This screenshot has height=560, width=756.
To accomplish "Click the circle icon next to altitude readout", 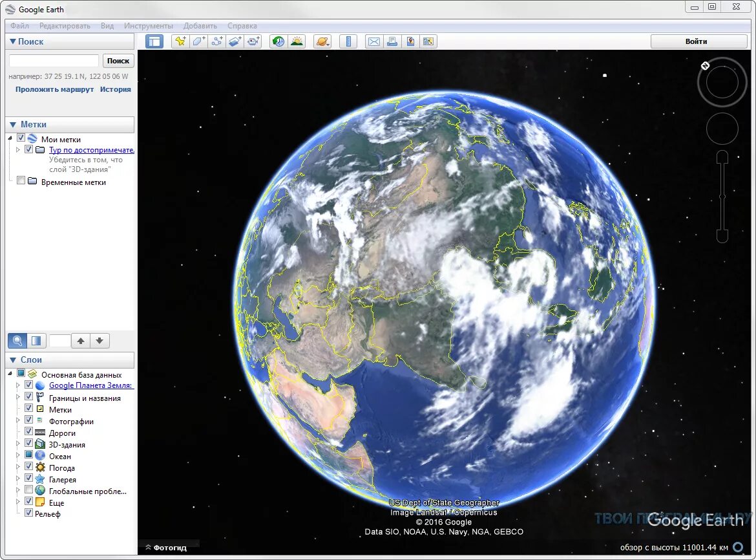I will [738, 547].
